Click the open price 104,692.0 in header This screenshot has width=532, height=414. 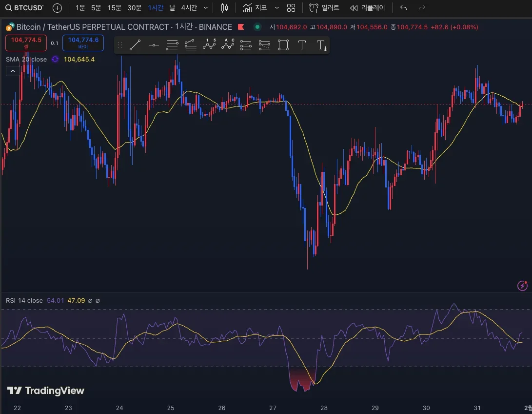pos(292,27)
